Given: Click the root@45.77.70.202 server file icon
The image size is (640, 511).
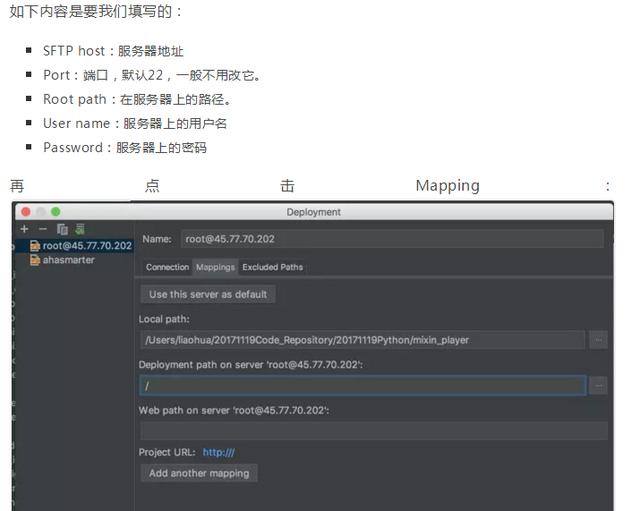Looking at the screenshot, I should pos(35,245).
